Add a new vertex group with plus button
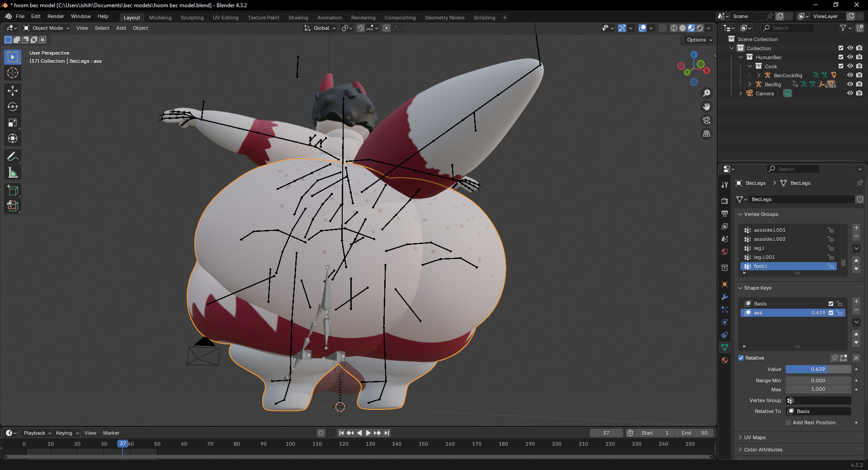This screenshot has width=868, height=470. click(856, 228)
